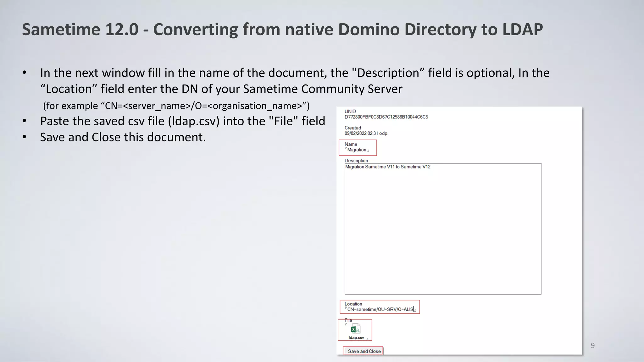Click the 'Save and Close this document' bullet
Screen dimensions: 644x362
pos(123,137)
